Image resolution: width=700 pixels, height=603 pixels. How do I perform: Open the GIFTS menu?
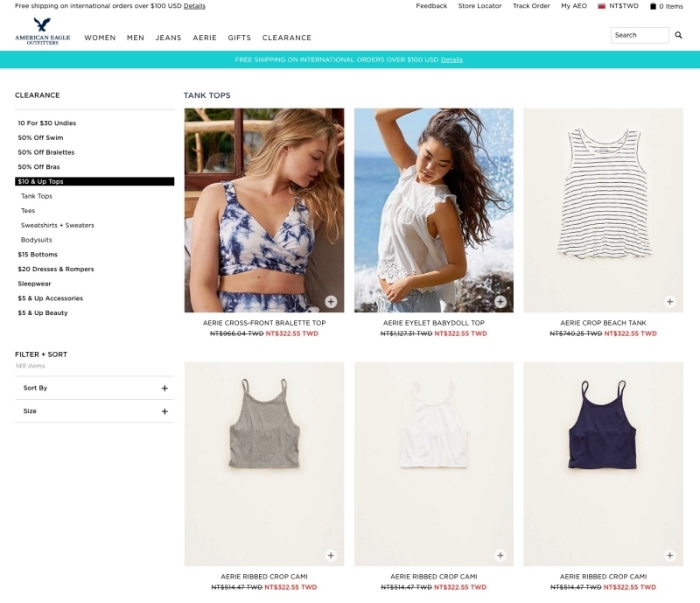click(239, 38)
